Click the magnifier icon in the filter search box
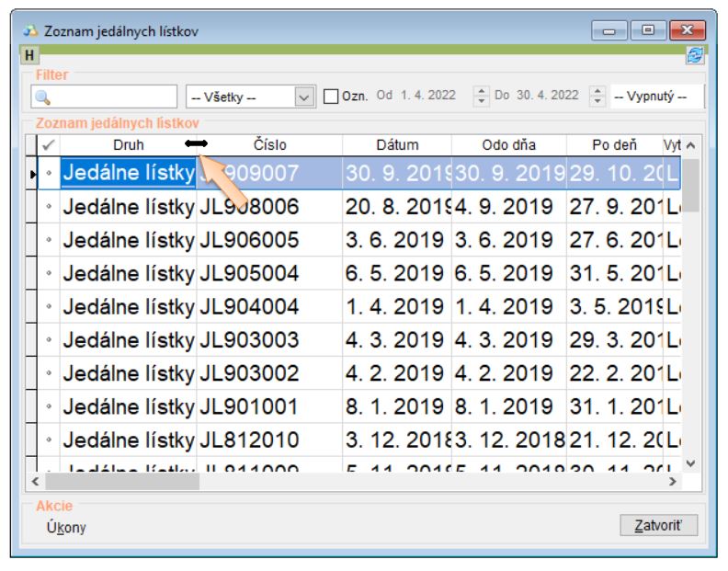This screenshot has width=728, height=571. click(42, 96)
